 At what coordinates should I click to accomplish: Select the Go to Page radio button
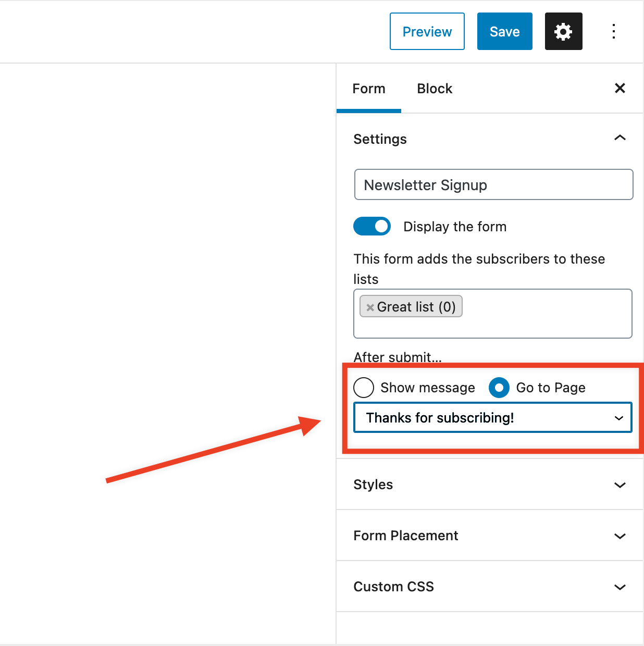coord(499,388)
